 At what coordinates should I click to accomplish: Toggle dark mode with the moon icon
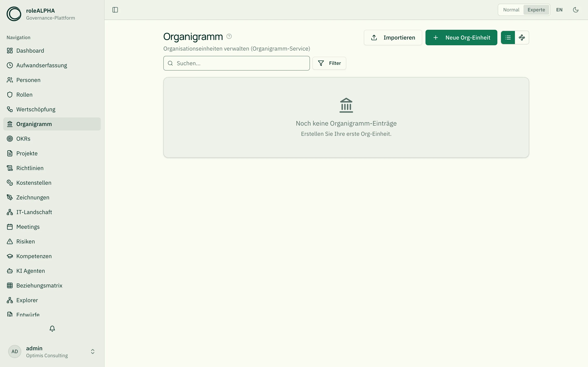click(x=576, y=10)
